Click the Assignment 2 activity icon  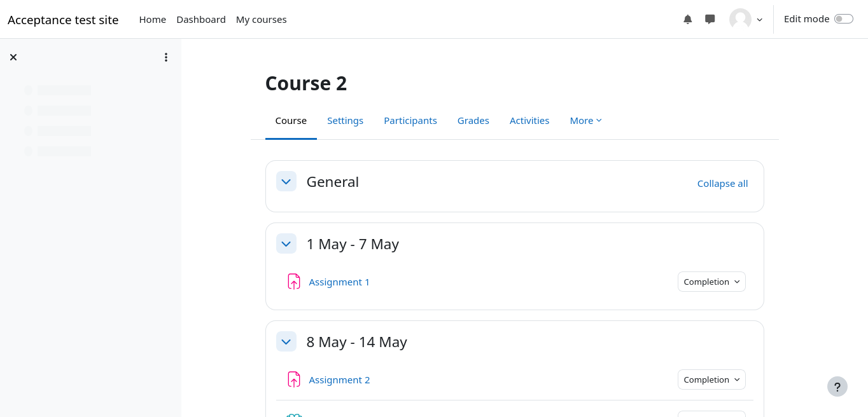293,379
